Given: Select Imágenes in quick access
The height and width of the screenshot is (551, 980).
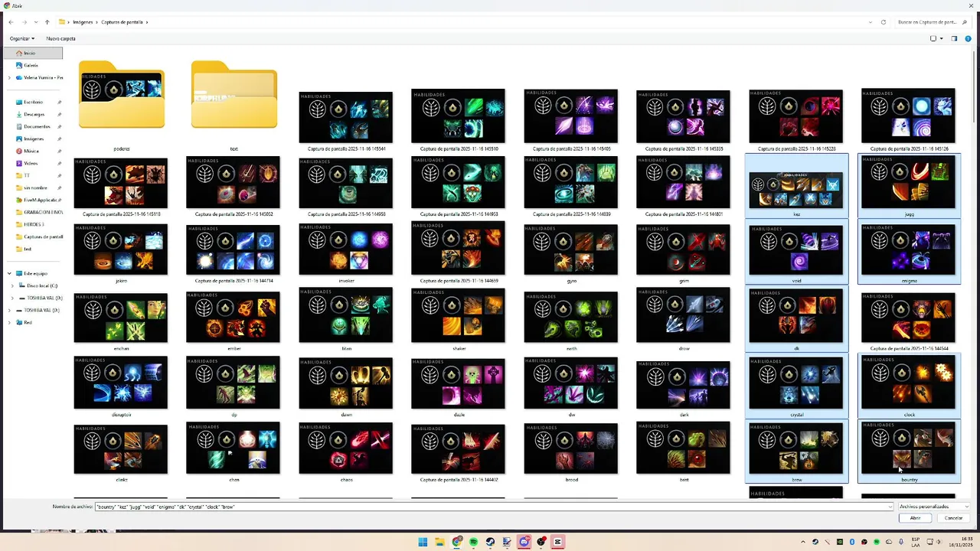Looking at the screenshot, I should (x=33, y=139).
